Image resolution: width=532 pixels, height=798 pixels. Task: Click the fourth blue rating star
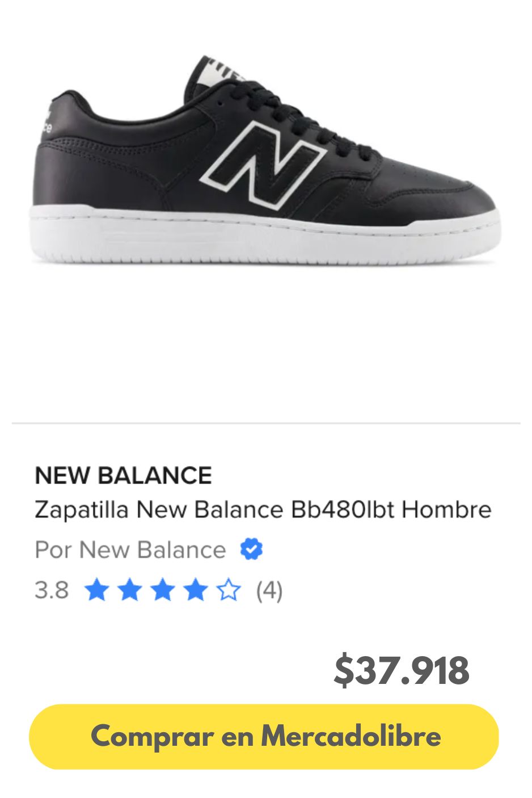[196, 590]
